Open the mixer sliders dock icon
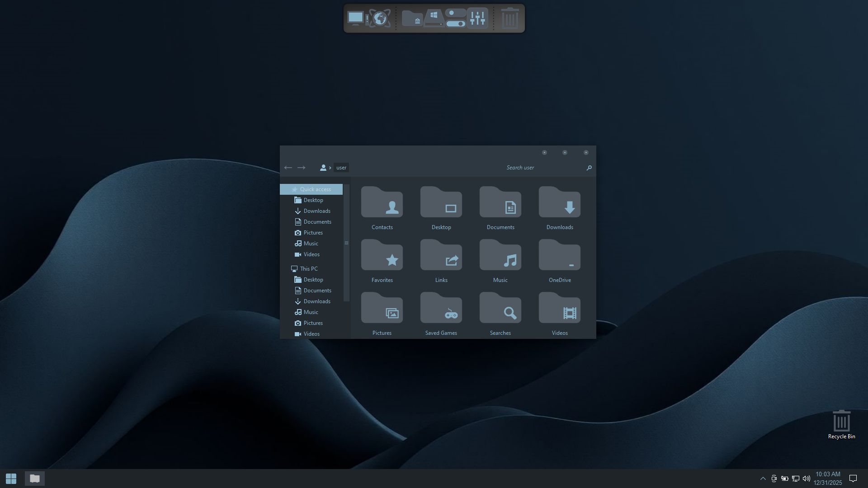The width and height of the screenshot is (868, 488). pos(477,18)
